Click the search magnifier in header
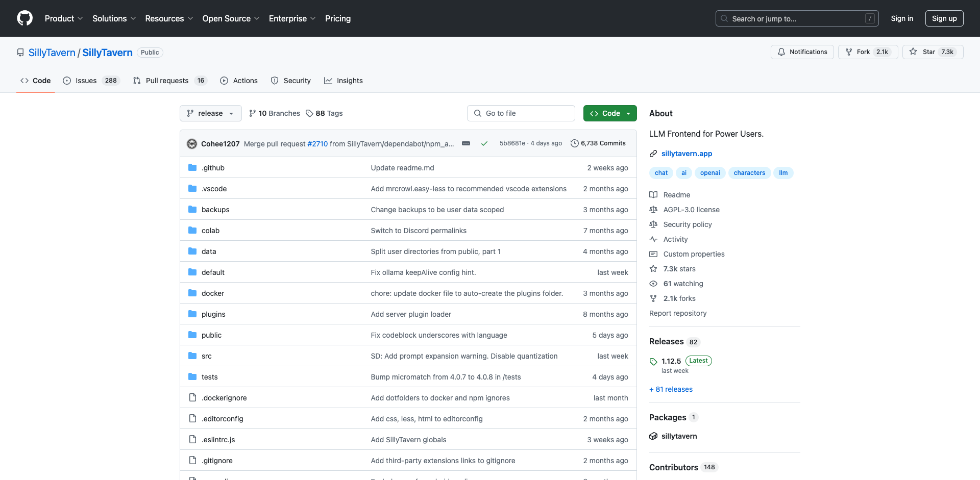This screenshot has height=480, width=980. pyautogui.click(x=724, y=18)
